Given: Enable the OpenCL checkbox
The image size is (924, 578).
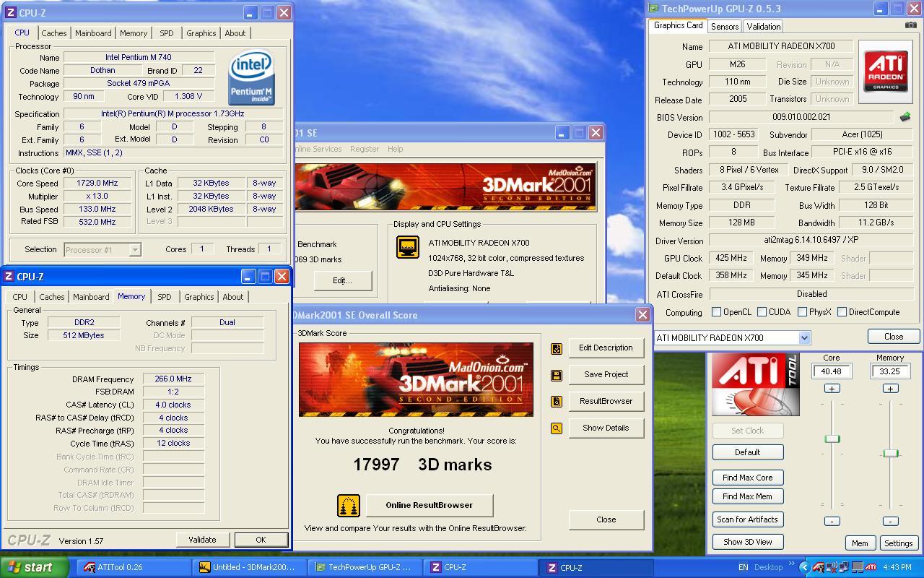Looking at the screenshot, I should click(x=716, y=312).
